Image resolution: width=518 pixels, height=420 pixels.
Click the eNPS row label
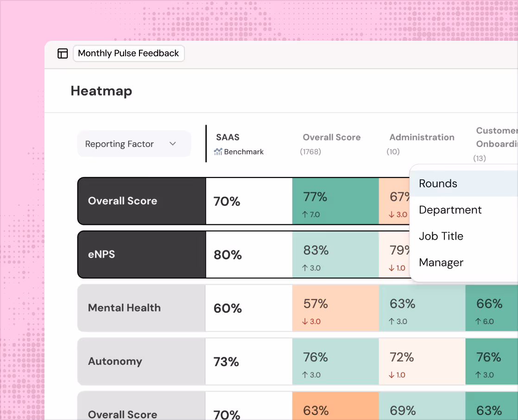[x=142, y=255]
